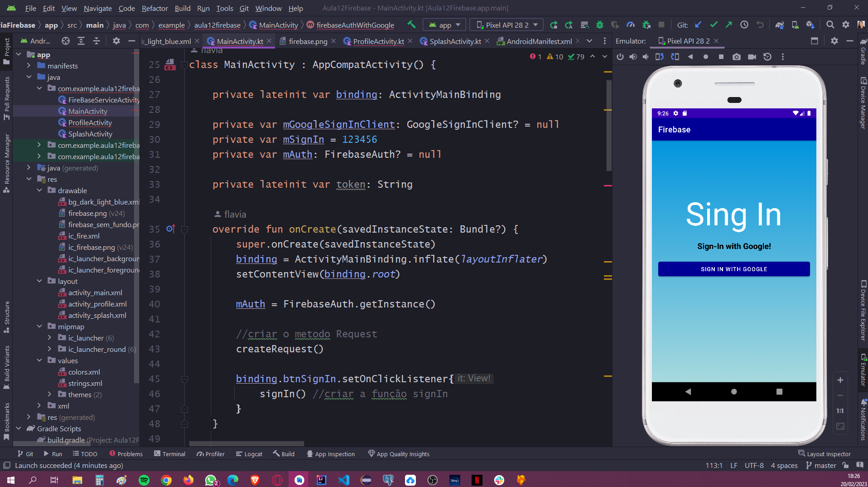The image size is (868, 487).
Task: Open the Logcat tool window
Action: (x=249, y=454)
